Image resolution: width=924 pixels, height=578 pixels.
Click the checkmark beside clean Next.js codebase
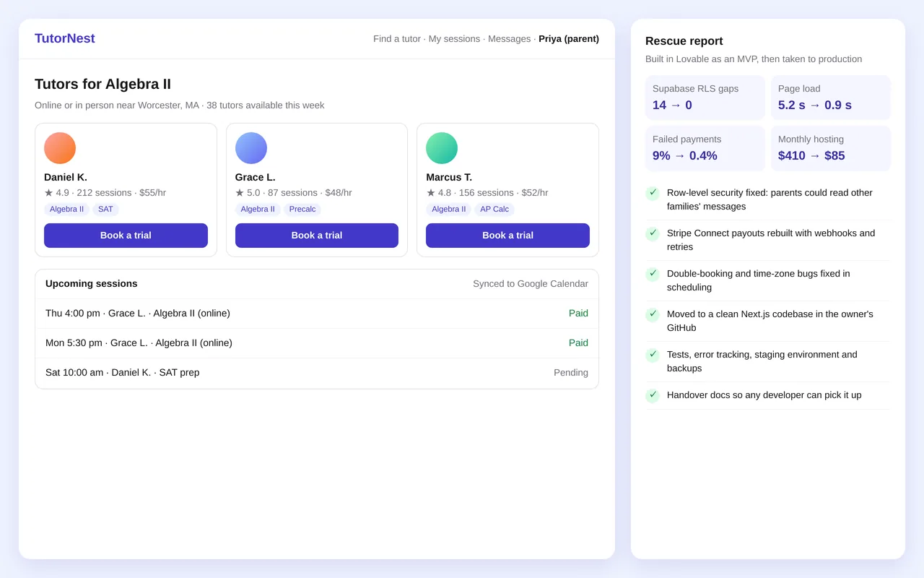tap(653, 314)
